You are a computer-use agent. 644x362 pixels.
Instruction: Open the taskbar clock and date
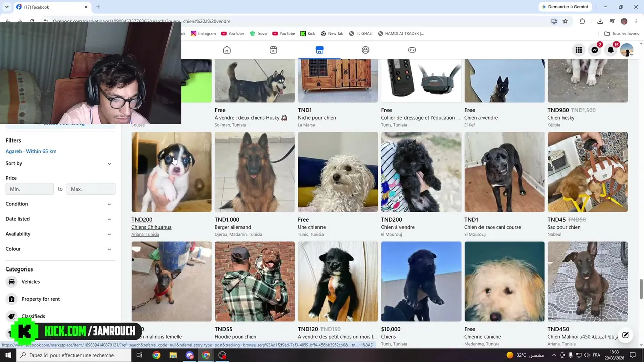pos(614,355)
